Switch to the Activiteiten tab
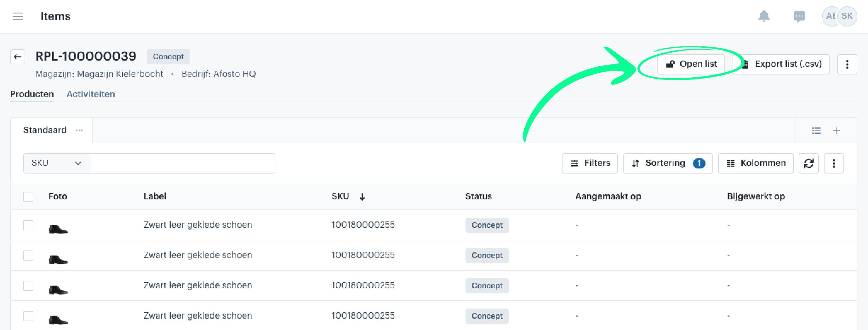The height and width of the screenshot is (330, 868). coord(91,94)
